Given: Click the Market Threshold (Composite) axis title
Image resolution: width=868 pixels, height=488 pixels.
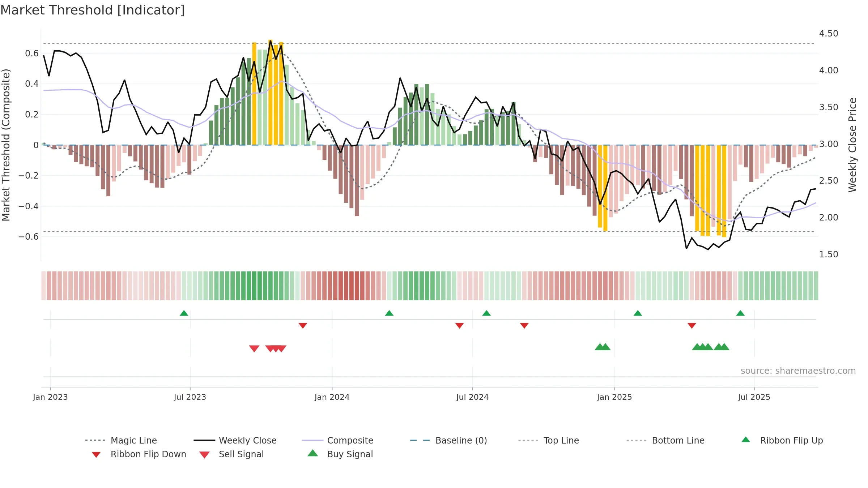Looking at the screenshot, I should tap(6, 145).
